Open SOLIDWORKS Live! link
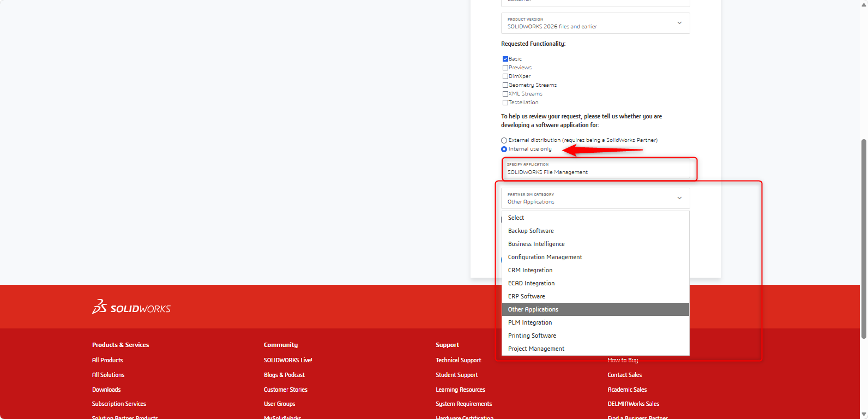This screenshot has height=419, width=868. pos(288,360)
